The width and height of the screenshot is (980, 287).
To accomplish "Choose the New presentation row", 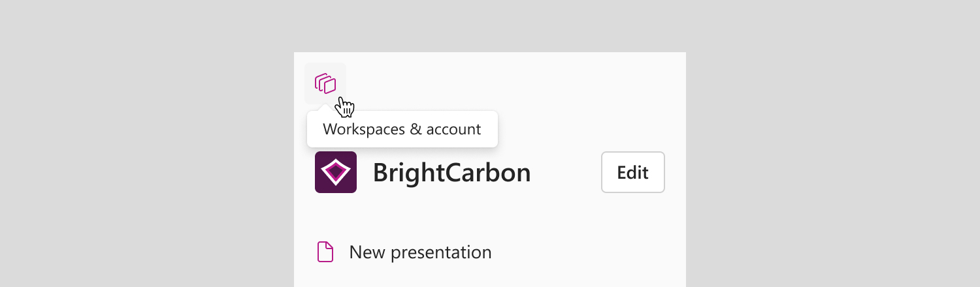I will [x=404, y=252].
